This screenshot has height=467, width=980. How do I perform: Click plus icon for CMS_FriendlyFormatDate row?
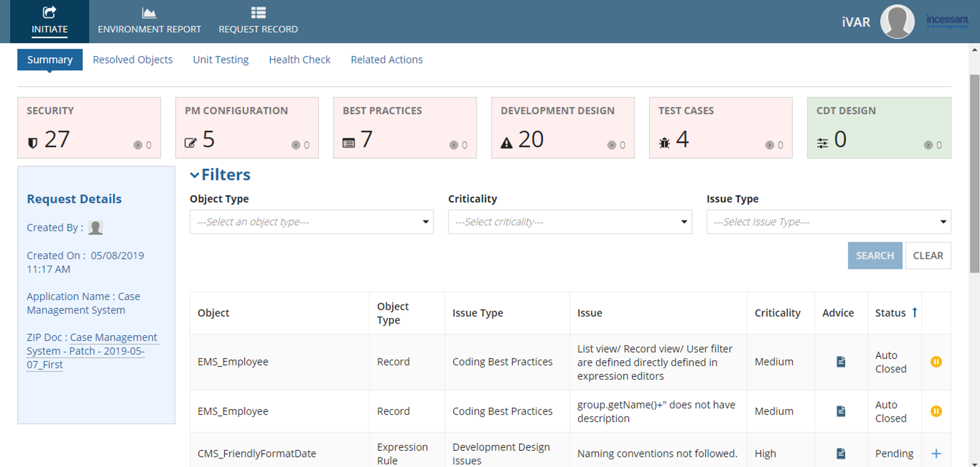tap(936, 453)
